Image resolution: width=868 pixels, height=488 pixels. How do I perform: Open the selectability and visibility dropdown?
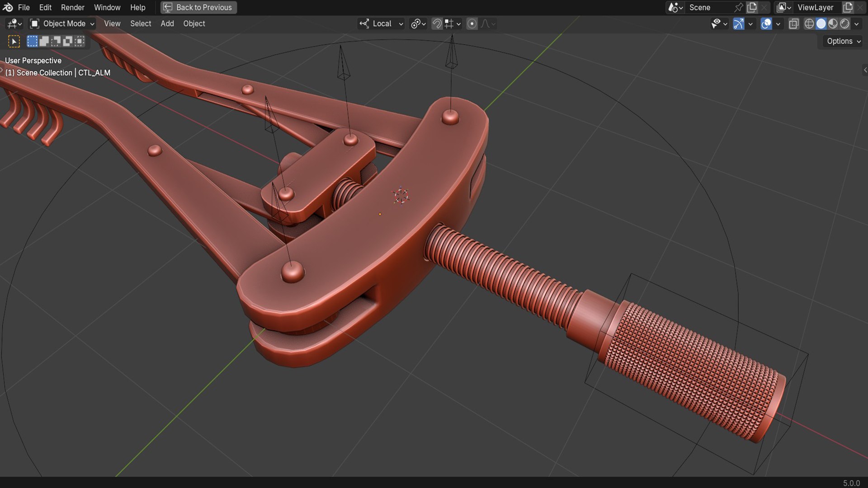(719, 23)
